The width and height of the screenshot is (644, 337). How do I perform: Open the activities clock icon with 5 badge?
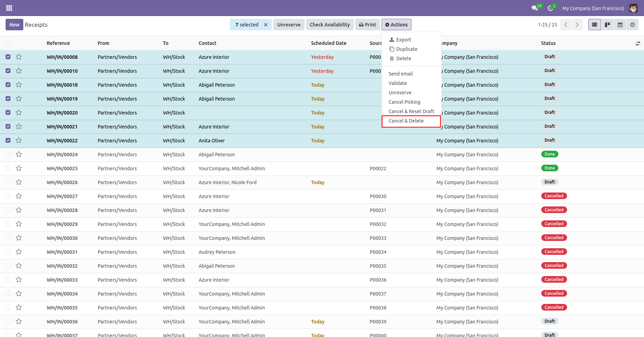pos(550,8)
